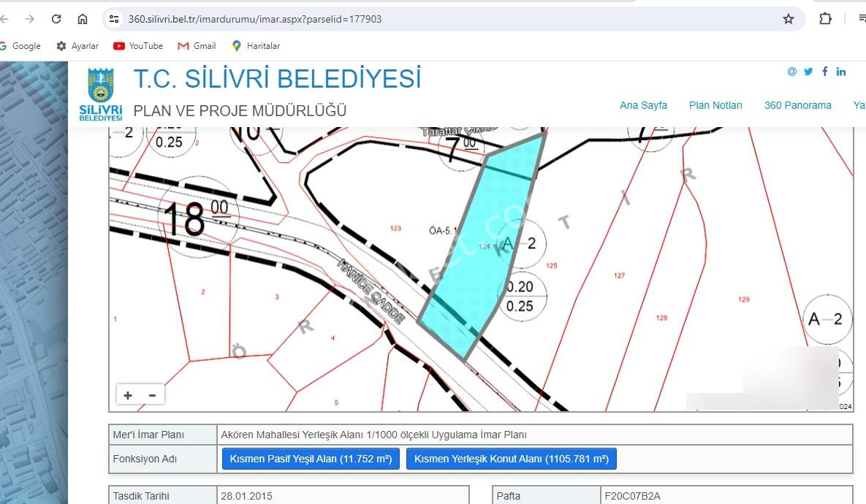Open the YouTube bookmark

[x=138, y=46]
